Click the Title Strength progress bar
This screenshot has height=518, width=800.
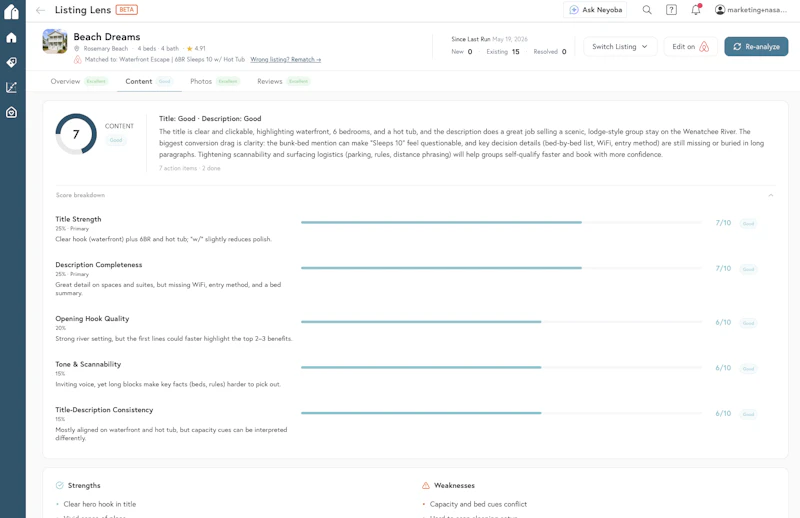point(501,223)
